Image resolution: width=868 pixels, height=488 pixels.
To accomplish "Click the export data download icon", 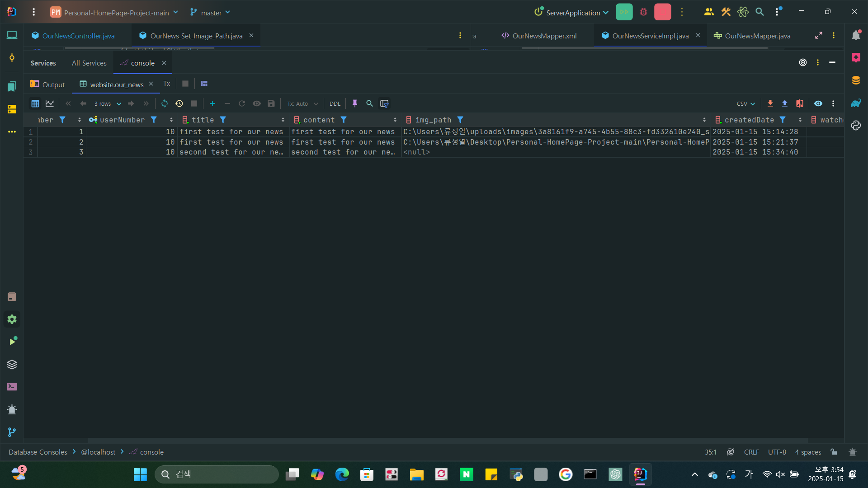I will 770,103.
